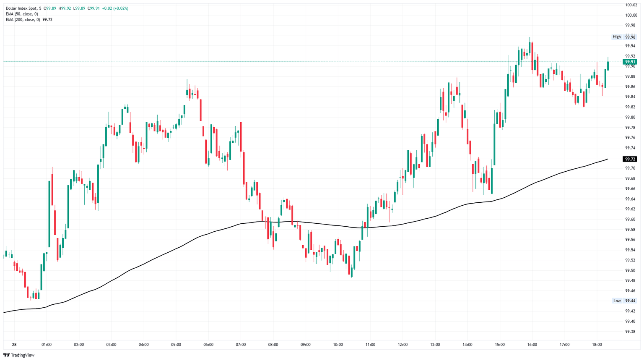Click the +0.02 (+0.02%) change value
Screen dimensions: 644x361
[115, 8]
